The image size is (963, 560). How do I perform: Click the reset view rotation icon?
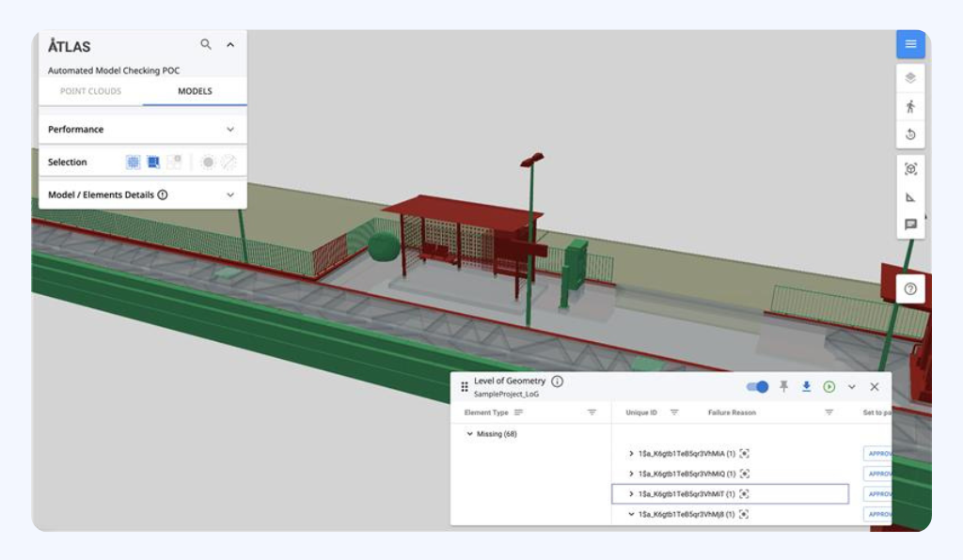(909, 134)
